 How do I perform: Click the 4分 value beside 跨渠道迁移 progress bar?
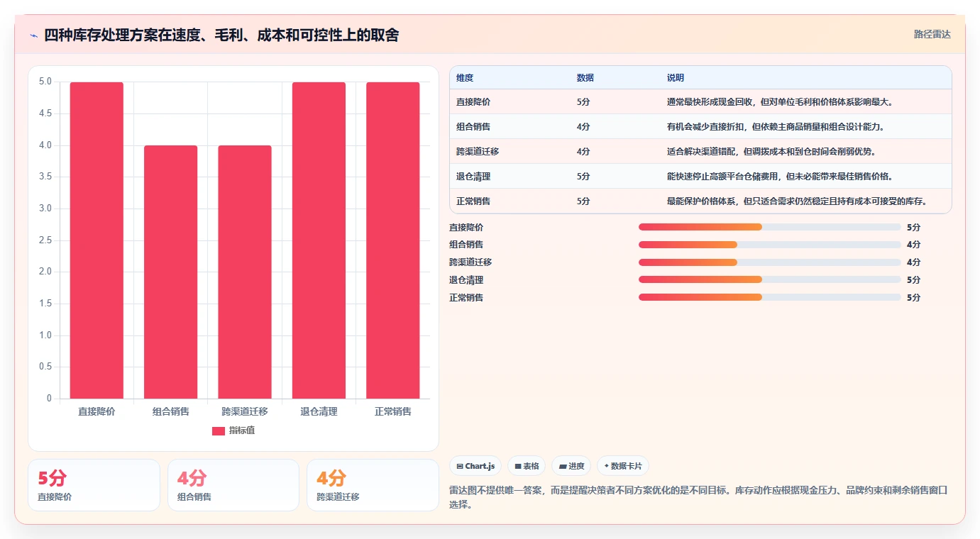913,262
